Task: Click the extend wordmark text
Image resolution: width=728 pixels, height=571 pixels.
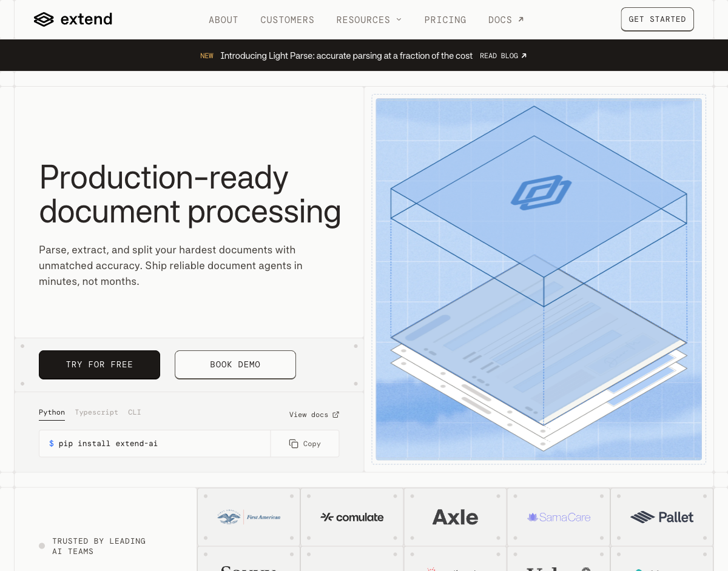Action: coord(86,19)
